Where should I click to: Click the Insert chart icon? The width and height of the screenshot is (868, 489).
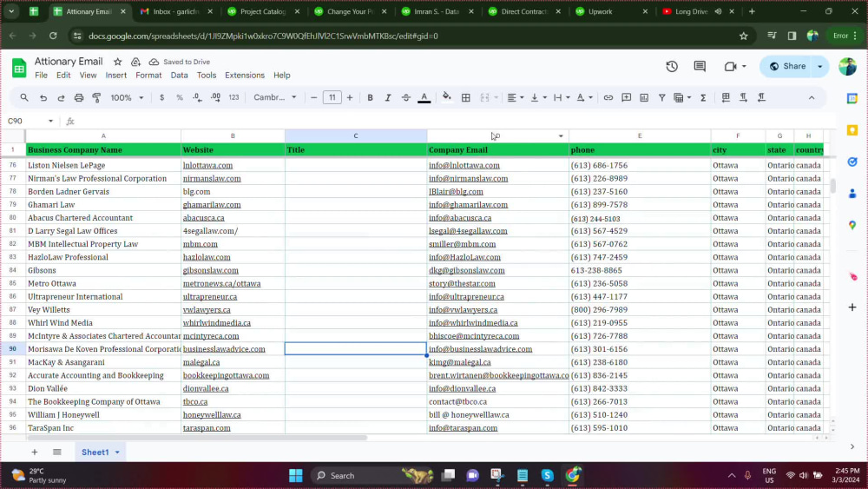(644, 97)
